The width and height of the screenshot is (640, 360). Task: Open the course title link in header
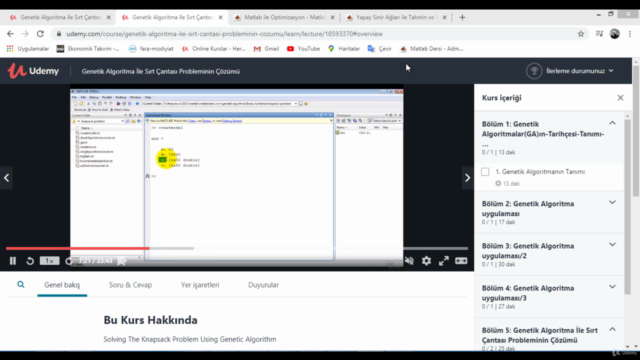coord(160,71)
